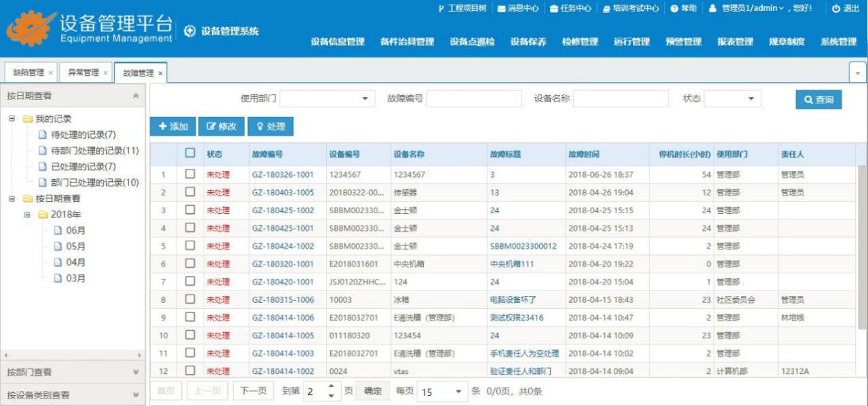Switch to the 异常管理 tab

82,72
